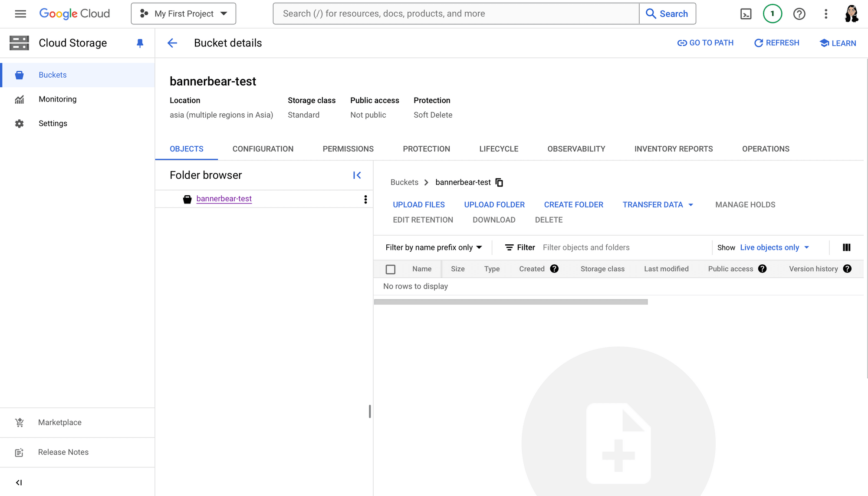
Task: Open the Filter by name prefix menu
Action: pos(433,247)
